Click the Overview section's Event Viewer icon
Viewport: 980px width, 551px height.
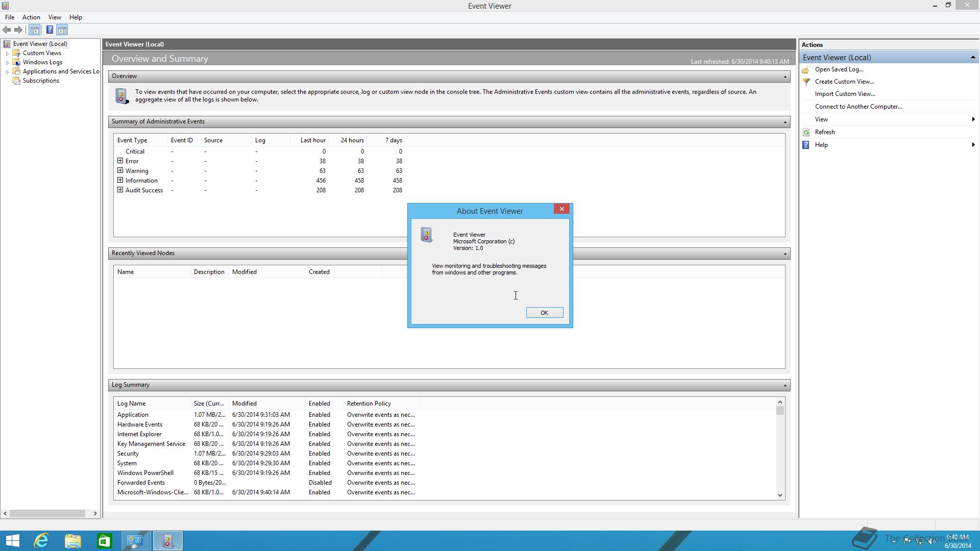(121, 96)
